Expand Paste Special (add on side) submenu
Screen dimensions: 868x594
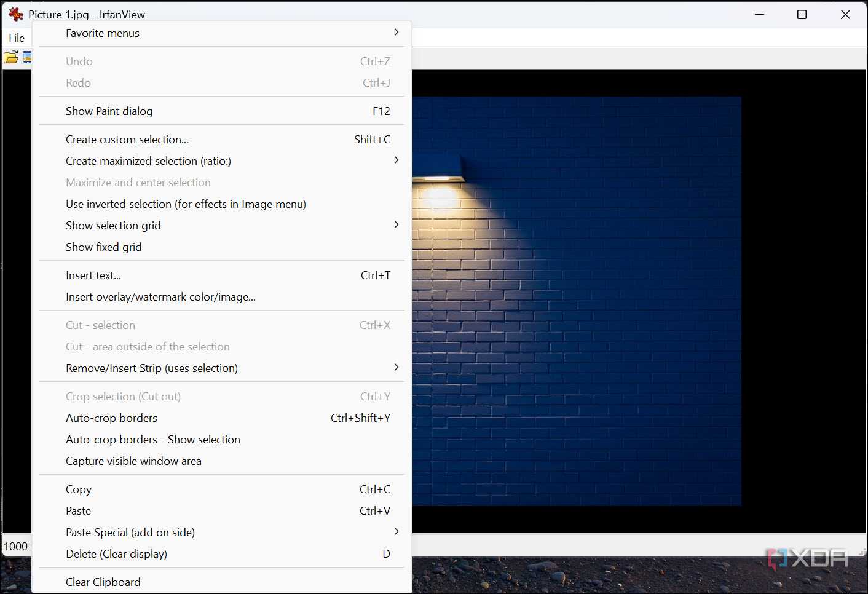[x=222, y=533]
